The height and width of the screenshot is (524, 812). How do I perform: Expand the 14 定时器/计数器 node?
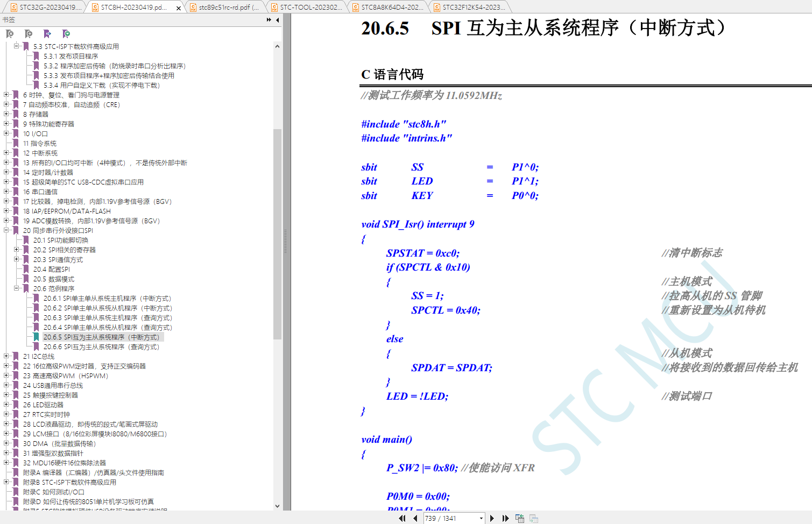pos(6,172)
